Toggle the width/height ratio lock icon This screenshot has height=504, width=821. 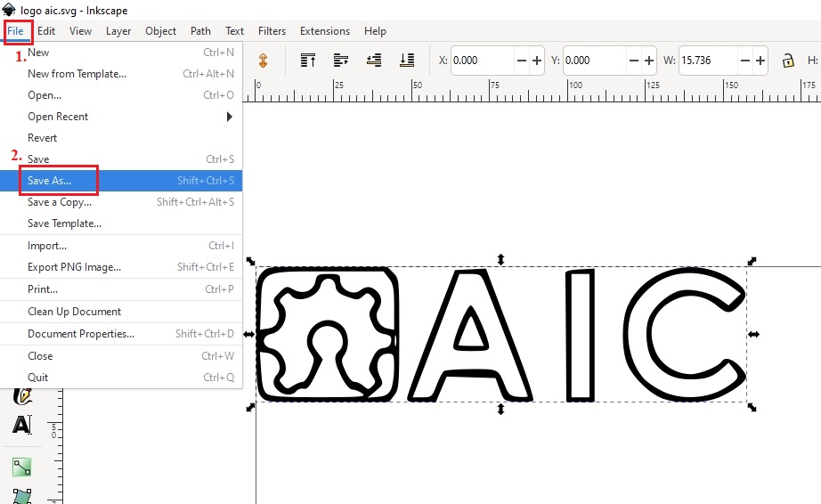pos(787,61)
